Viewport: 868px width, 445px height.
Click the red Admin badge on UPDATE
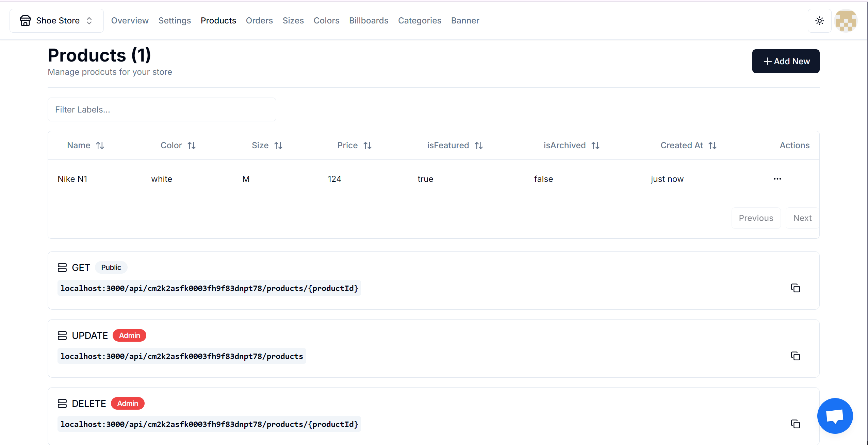coord(129,336)
